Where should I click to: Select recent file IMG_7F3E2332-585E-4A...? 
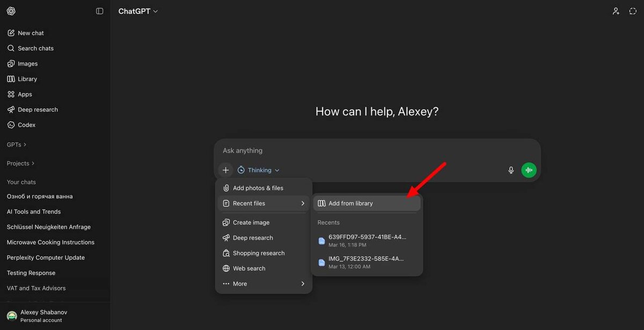click(x=367, y=262)
